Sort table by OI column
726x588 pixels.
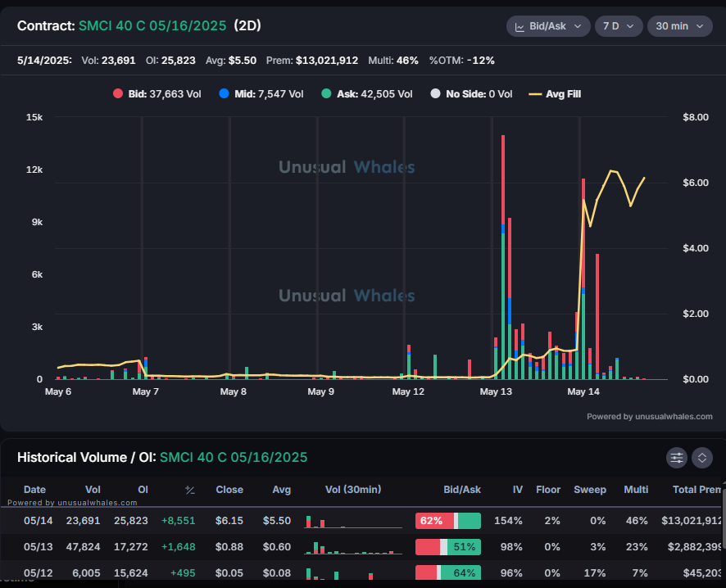143,490
